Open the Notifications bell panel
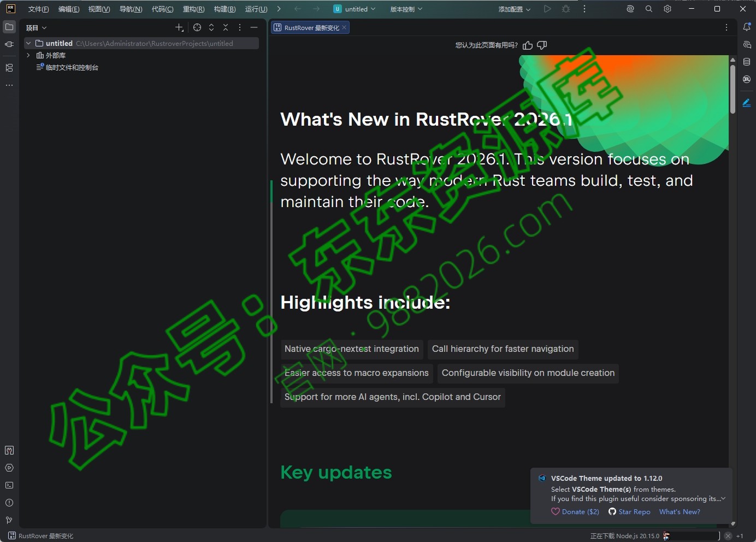The height and width of the screenshot is (542, 756). point(747,27)
